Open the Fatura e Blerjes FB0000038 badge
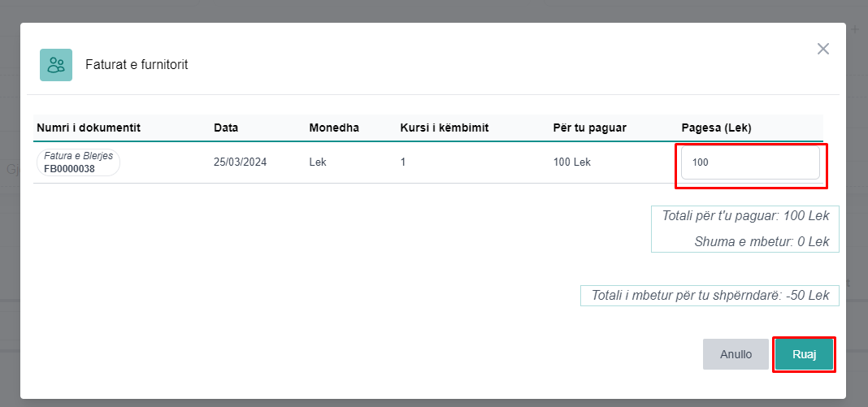This screenshot has width=868, height=407. [x=78, y=162]
